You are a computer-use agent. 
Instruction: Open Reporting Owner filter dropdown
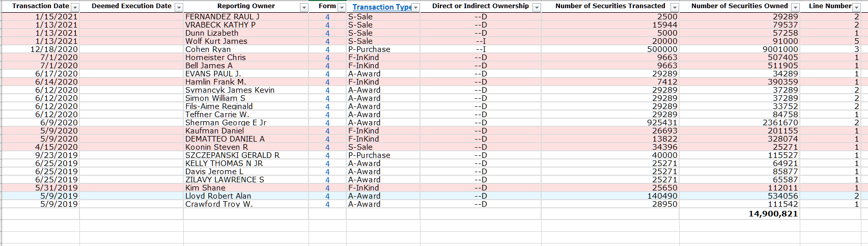click(x=304, y=7)
